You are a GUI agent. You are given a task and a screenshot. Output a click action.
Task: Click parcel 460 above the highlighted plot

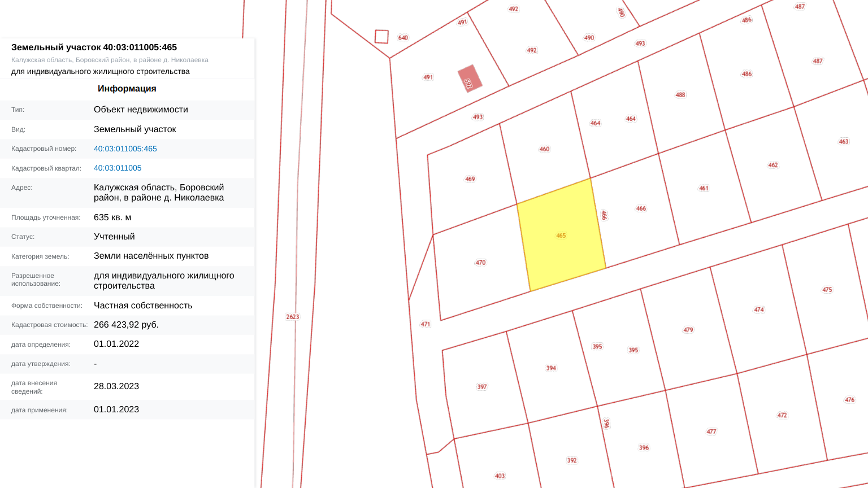(x=544, y=149)
